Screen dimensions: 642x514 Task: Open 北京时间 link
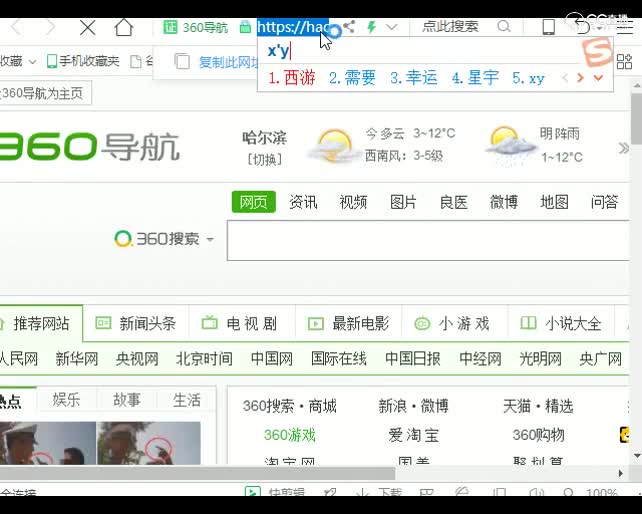click(204, 359)
